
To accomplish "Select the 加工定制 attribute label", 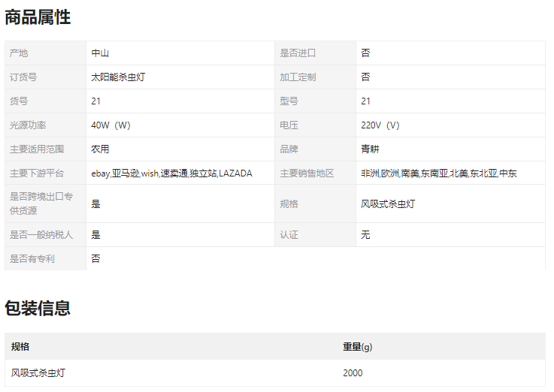I will (x=298, y=77).
